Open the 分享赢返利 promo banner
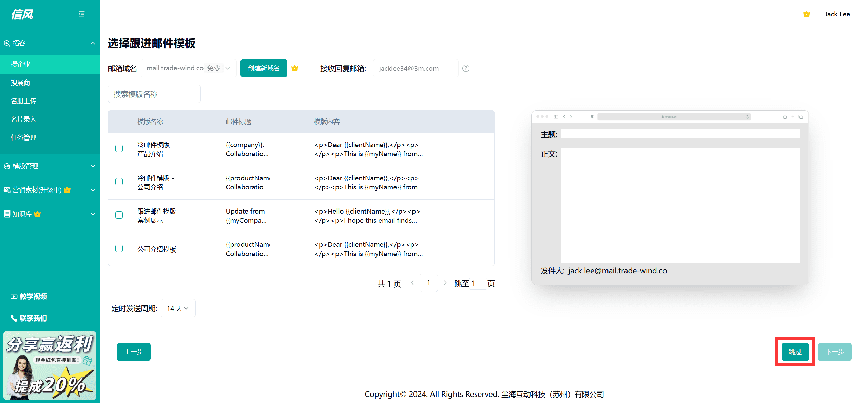Screen dimensions: 868x403 [x=50, y=366]
